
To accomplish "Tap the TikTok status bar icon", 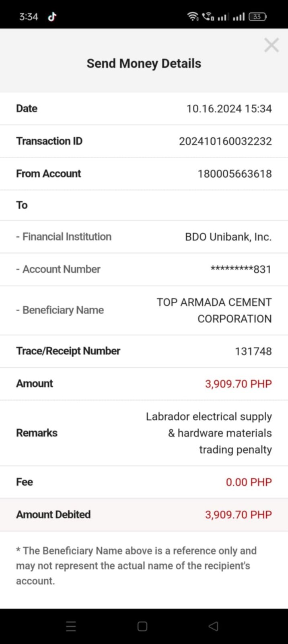I will coord(52,17).
